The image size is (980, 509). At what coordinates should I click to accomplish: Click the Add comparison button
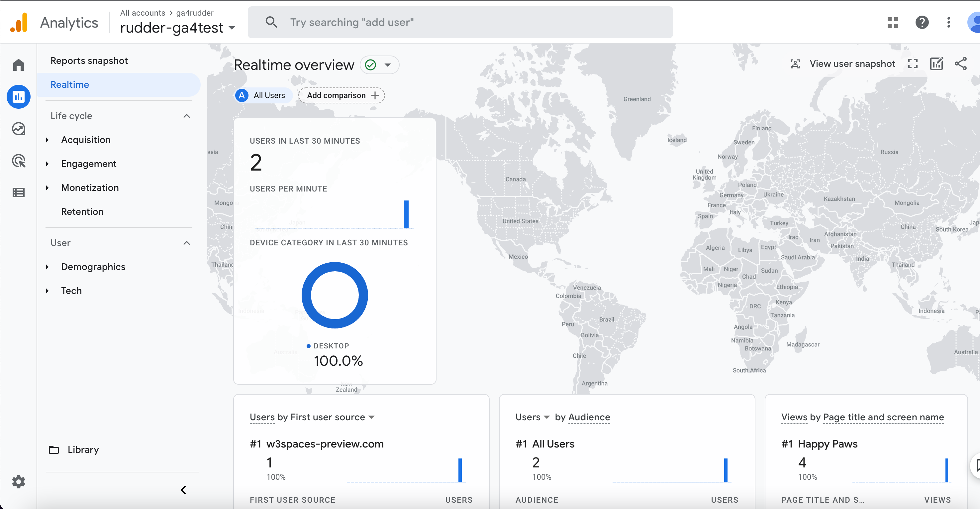341,95
